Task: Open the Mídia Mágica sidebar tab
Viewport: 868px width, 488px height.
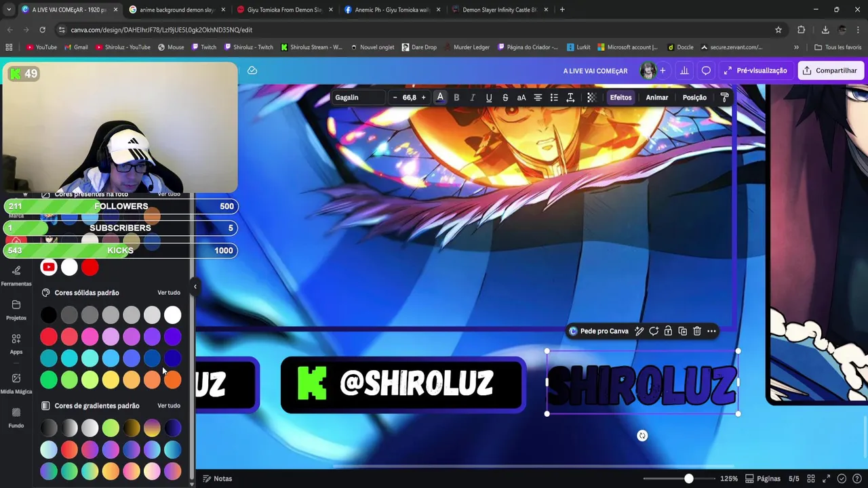Action: (x=16, y=384)
